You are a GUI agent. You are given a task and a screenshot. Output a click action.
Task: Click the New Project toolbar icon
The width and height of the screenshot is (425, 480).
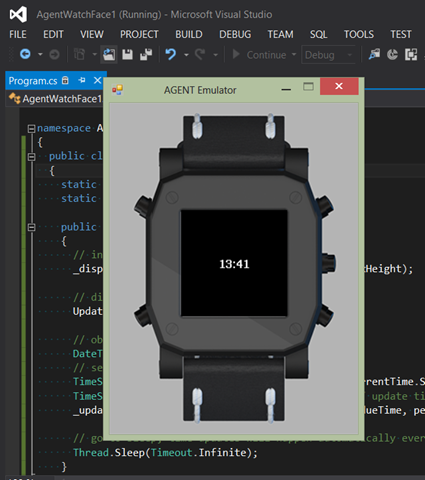pos(79,54)
